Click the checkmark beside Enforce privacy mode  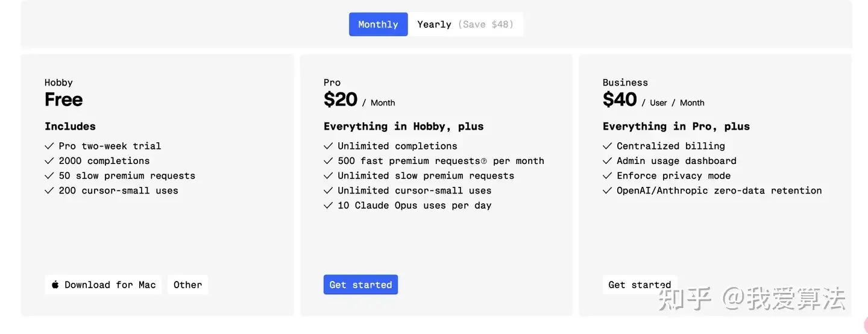point(608,176)
